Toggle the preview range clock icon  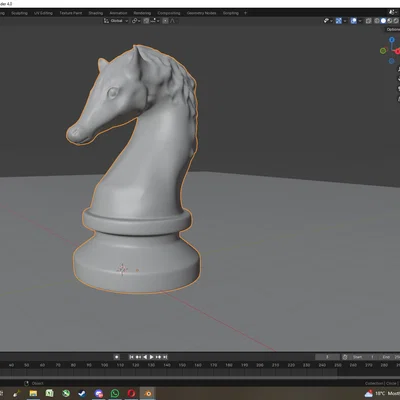coord(345,357)
